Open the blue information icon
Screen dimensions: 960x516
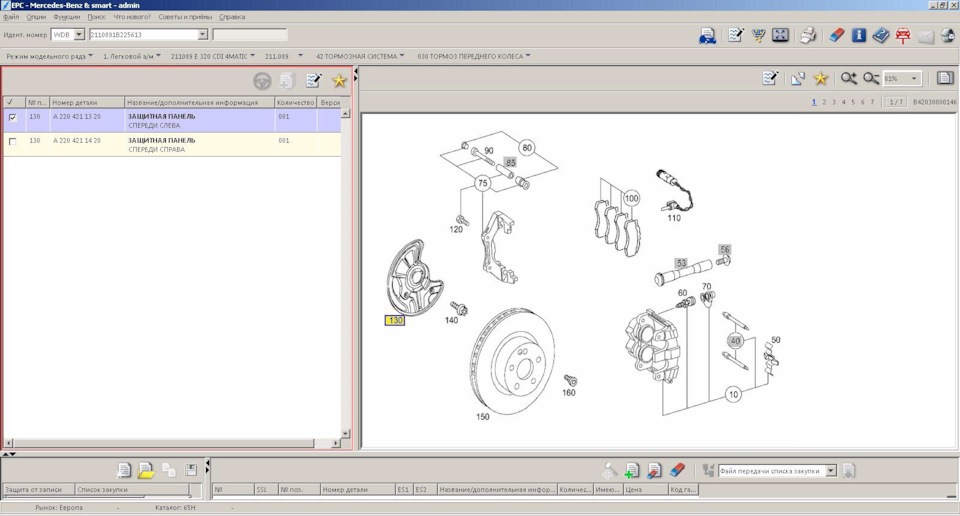click(858, 36)
